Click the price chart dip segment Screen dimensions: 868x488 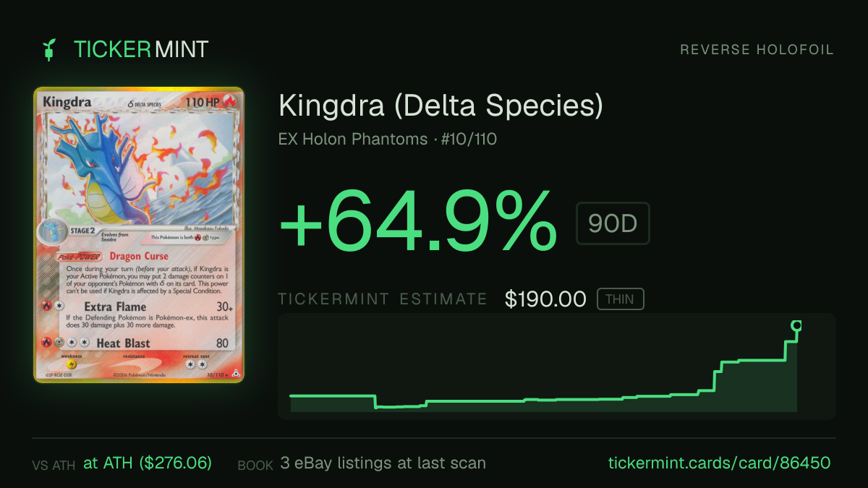click(400, 406)
